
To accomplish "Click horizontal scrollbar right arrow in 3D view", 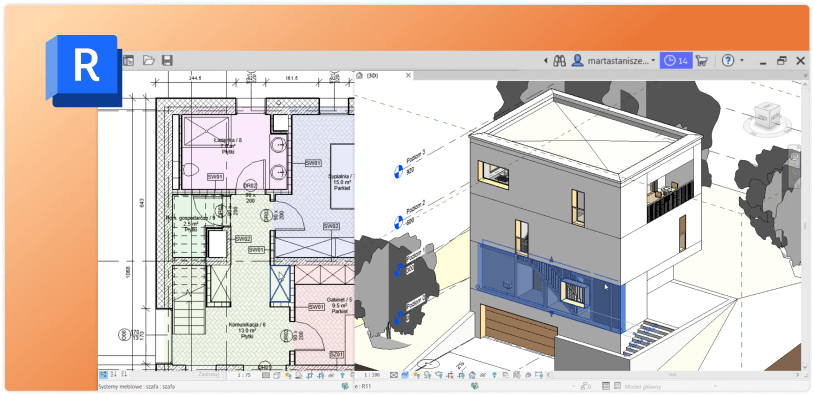I will 797,375.
